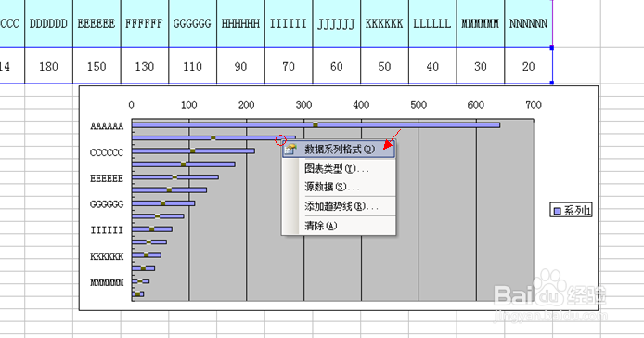
Task: Click the GGGGGG category axis label
Action: click(x=107, y=204)
